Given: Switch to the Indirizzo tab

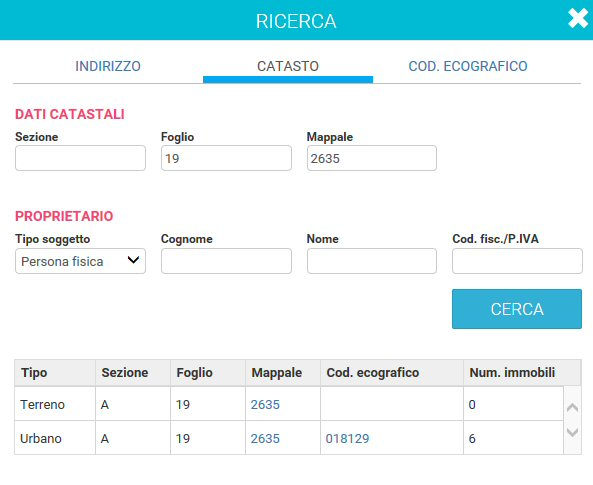Looking at the screenshot, I should click(x=108, y=66).
